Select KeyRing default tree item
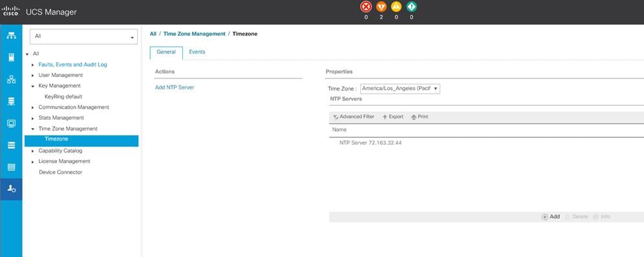Image resolution: width=644 pixels, height=257 pixels. 63,96
